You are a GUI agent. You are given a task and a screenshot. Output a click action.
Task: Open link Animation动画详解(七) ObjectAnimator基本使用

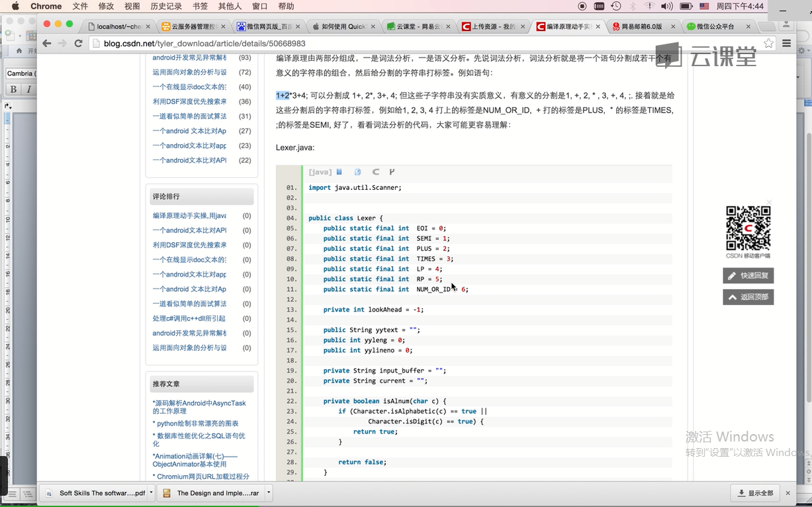195,460
